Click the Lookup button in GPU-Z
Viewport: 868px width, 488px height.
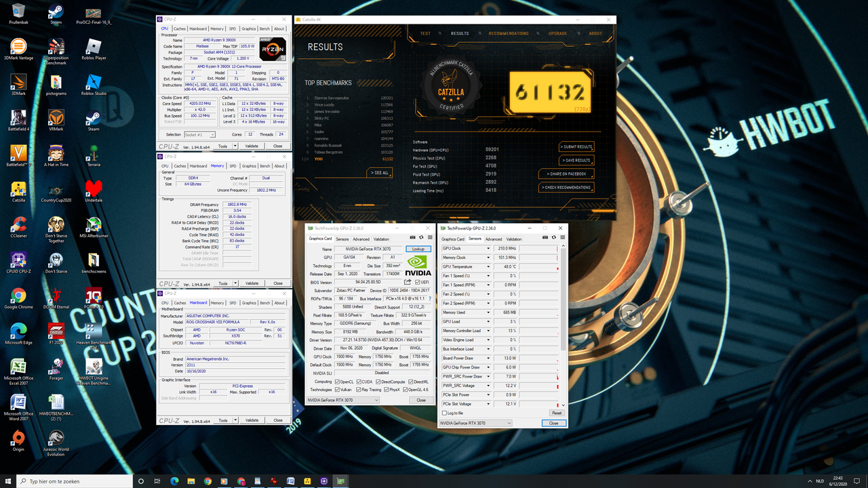[x=418, y=249]
